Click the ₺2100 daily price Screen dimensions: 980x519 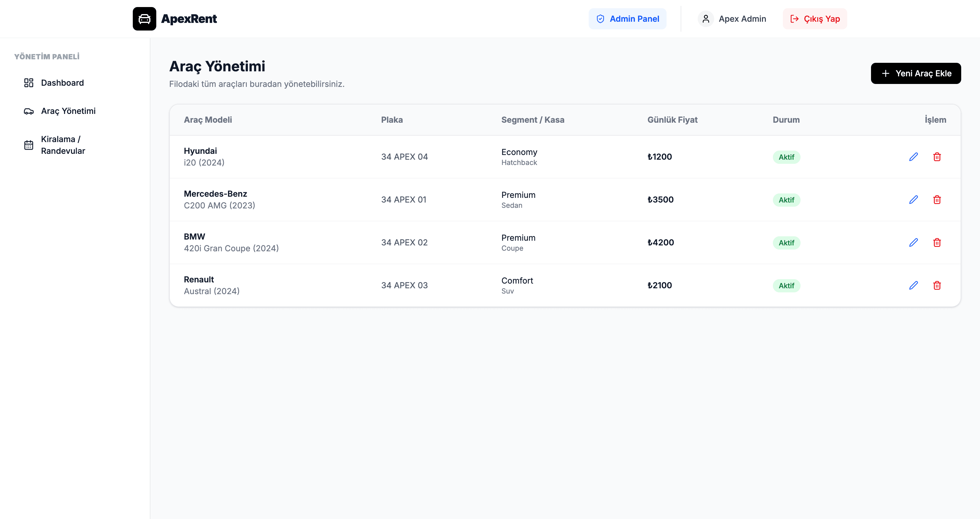660,285
